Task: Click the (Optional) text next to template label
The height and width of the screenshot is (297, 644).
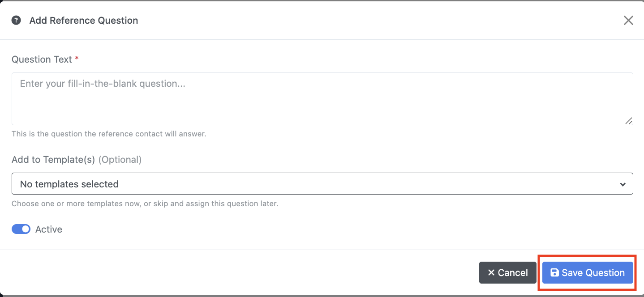Action: [120, 160]
